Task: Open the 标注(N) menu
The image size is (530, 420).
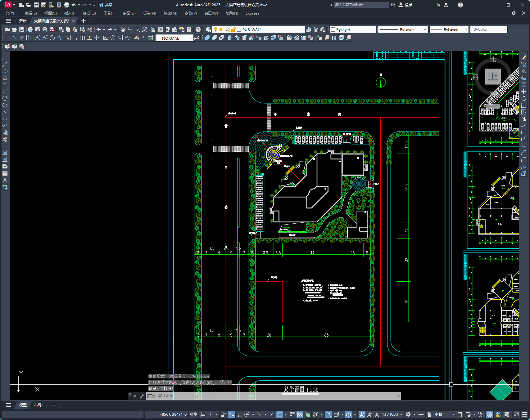Action: tap(149, 13)
